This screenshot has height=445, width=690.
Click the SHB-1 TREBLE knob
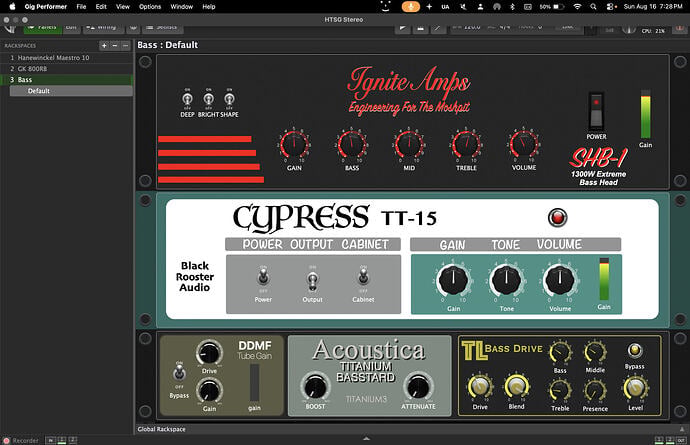coord(466,144)
